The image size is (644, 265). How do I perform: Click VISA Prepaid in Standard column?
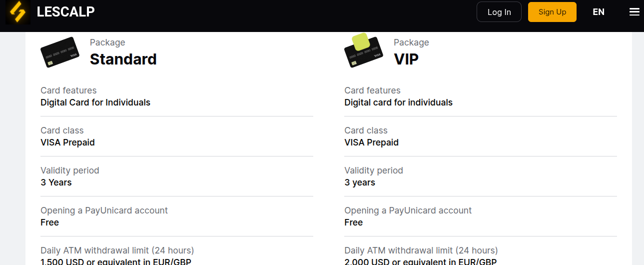[x=67, y=142]
